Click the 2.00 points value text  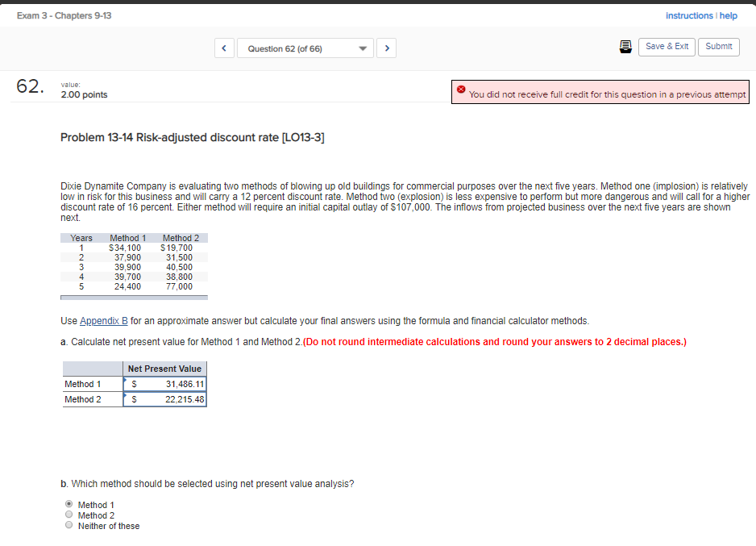pos(84,94)
